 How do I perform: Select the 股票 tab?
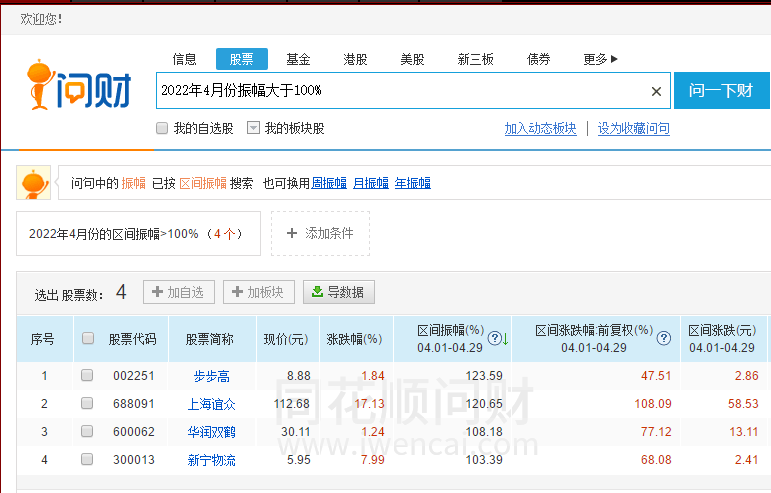tap(241, 59)
